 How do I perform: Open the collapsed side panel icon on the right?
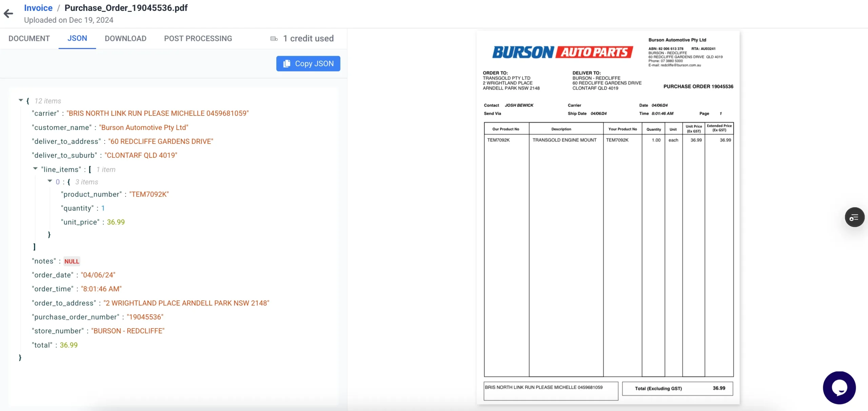(x=854, y=217)
